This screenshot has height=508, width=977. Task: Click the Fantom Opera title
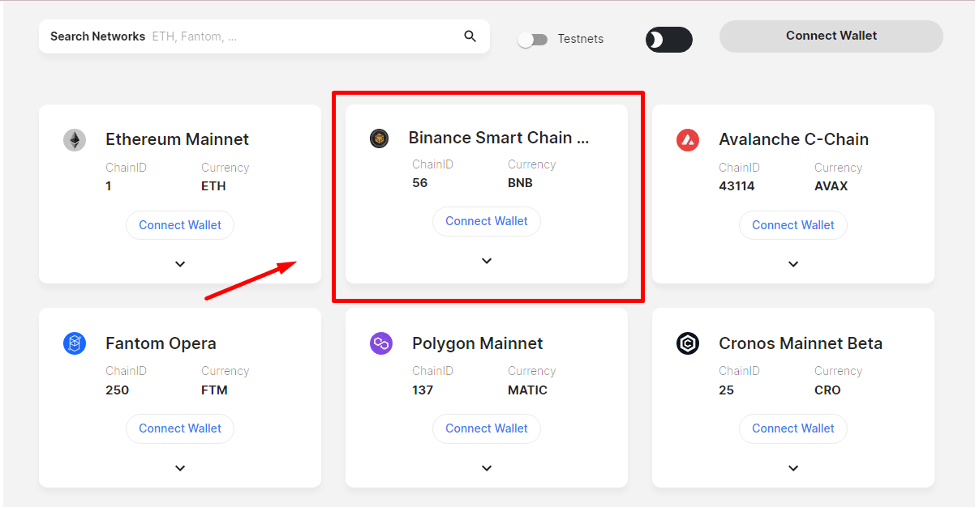(161, 343)
